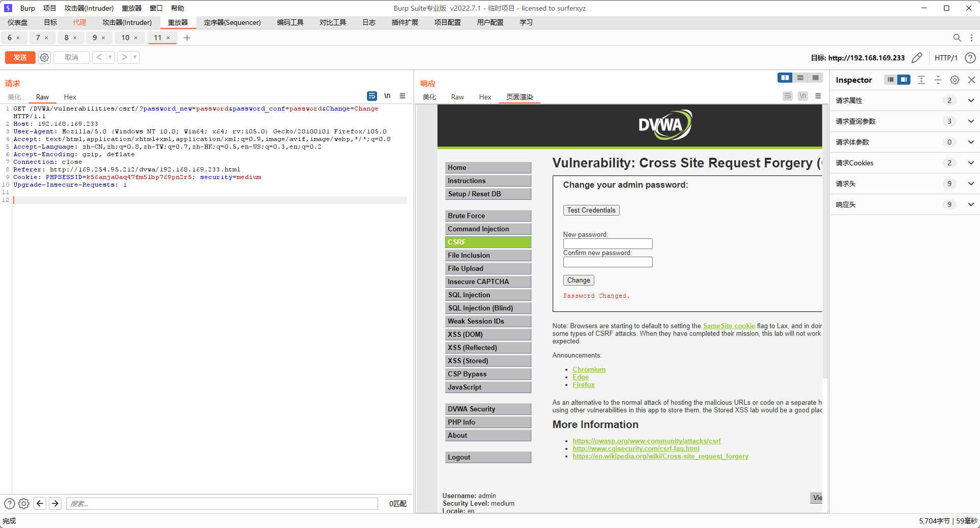This screenshot has height=528, width=980.
Task: Open search settings gear at bottom
Action: 24,504
